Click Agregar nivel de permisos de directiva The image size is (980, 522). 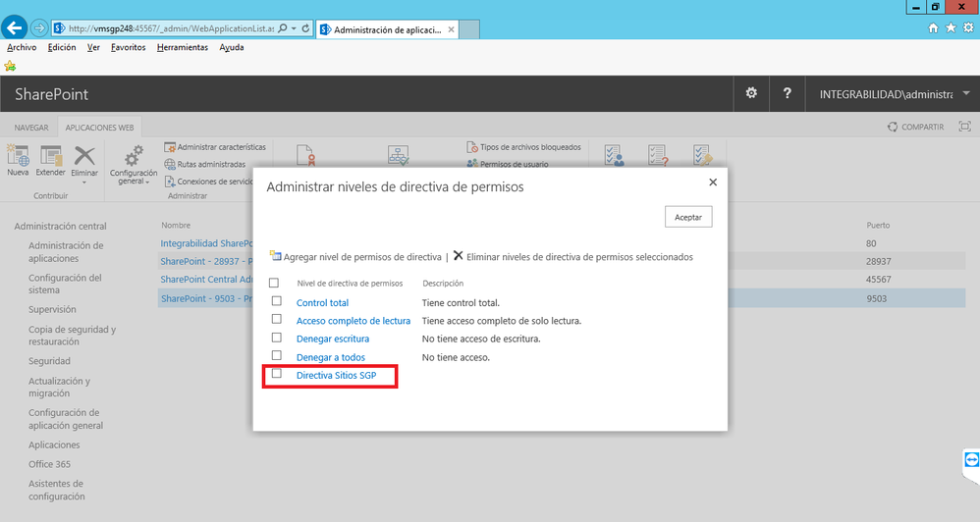pyautogui.click(x=355, y=257)
